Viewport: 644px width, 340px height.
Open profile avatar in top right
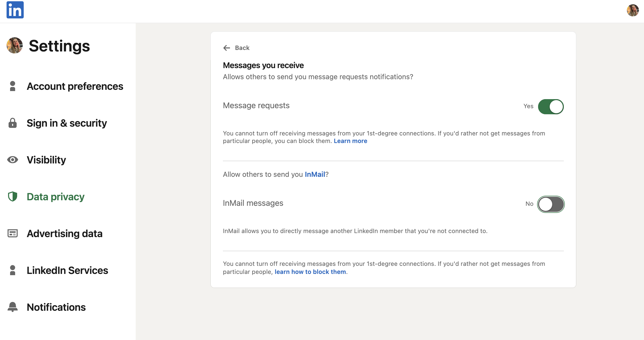[633, 10]
